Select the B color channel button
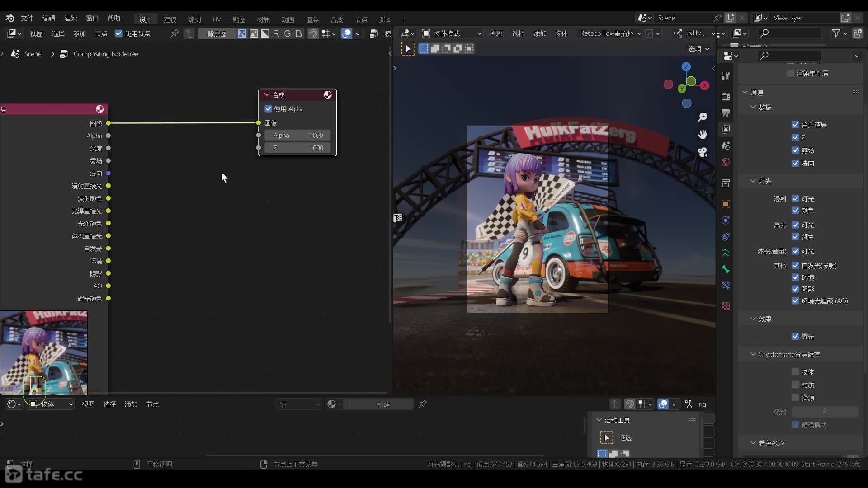The height and width of the screenshot is (488, 868). coord(298,33)
